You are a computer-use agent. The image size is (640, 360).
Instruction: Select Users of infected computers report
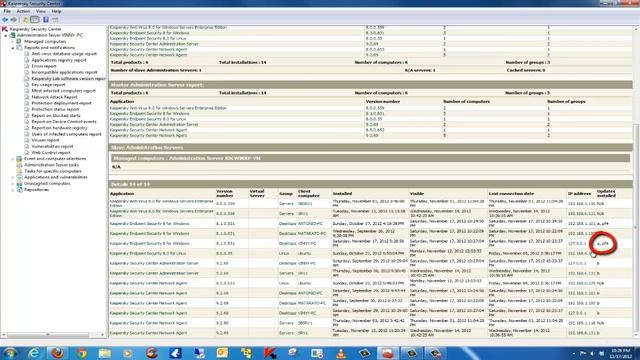pos(66,133)
